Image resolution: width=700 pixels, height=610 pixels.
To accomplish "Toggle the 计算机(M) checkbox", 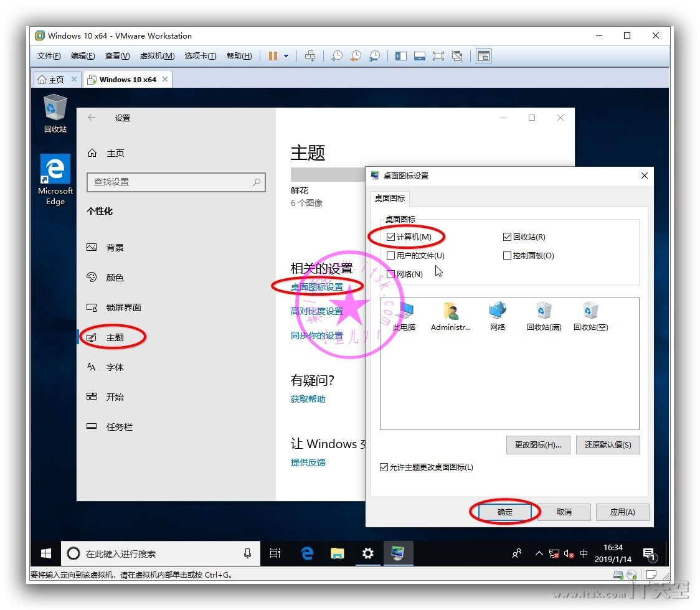I will (390, 237).
